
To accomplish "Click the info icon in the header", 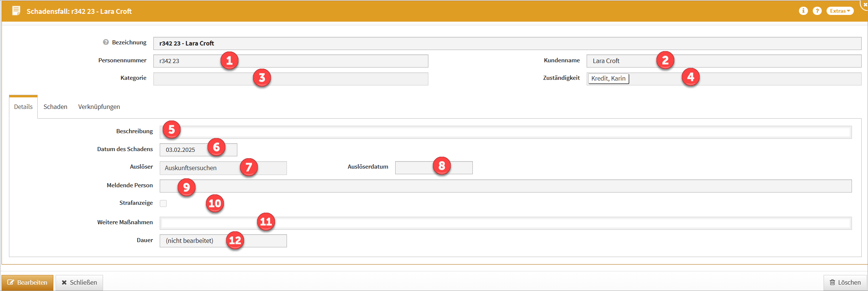I will 803,11.
